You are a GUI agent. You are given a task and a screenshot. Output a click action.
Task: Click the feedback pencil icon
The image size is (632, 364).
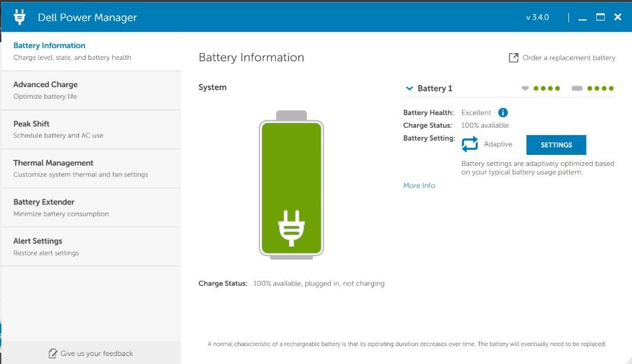(52, 354)
